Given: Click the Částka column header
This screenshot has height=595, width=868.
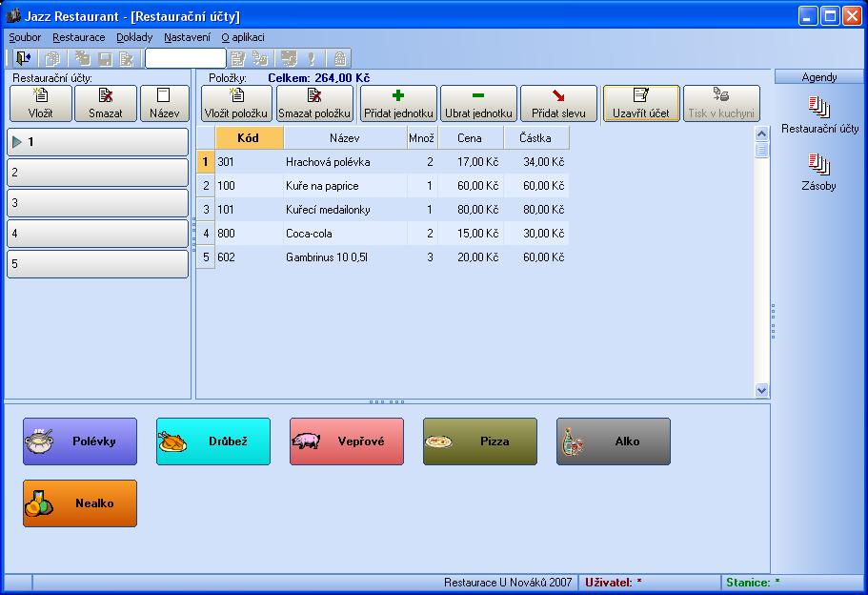Looking at the screenshot, I should (535, 138).
